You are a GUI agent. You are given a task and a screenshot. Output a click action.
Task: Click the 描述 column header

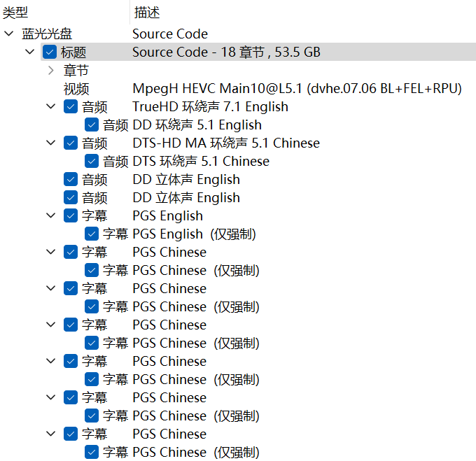point(303,12)
